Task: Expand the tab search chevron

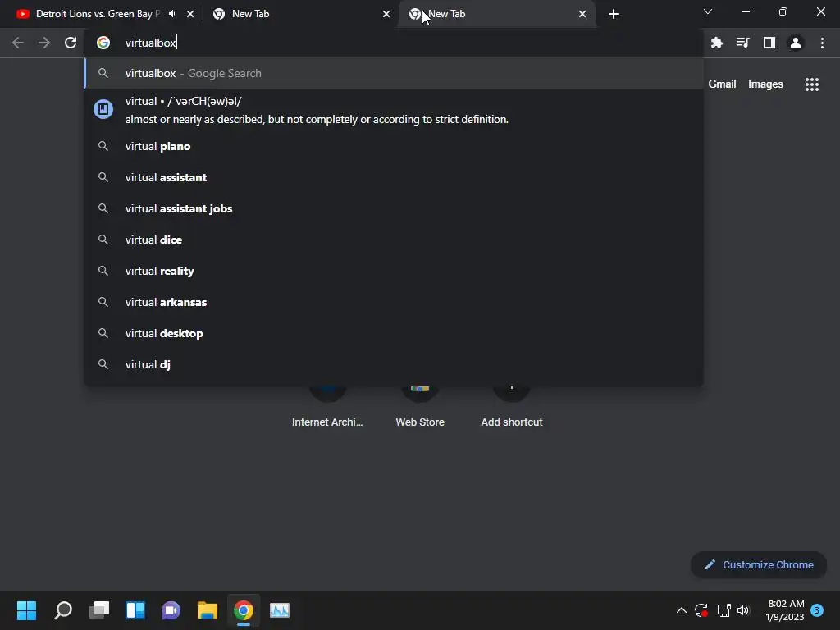Action: coord(708,11)
